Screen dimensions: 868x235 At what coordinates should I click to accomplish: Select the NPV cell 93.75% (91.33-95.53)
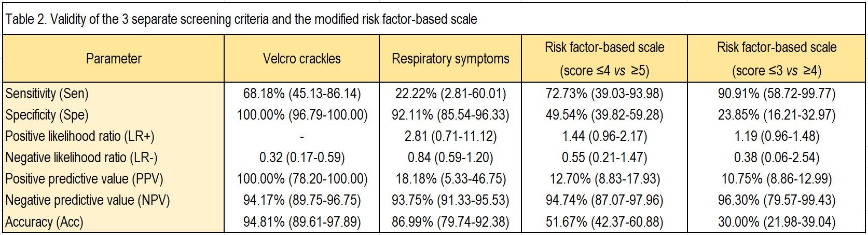(x=450, y=200)
